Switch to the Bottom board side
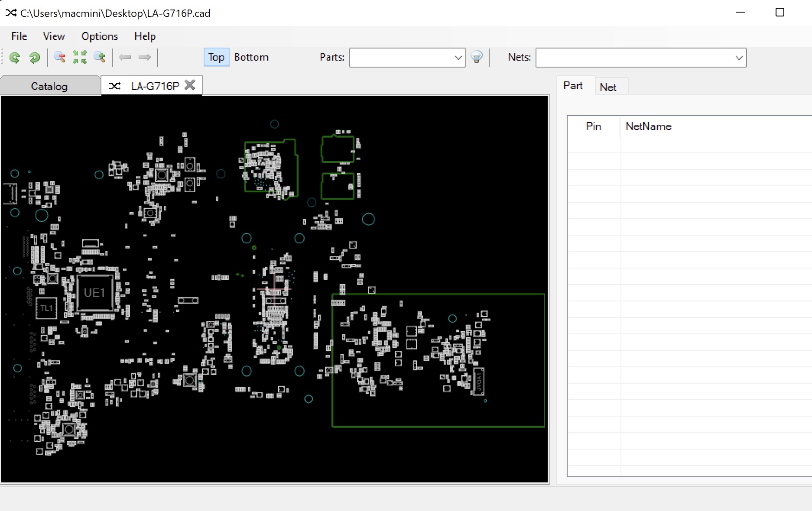Image resolution: width=812 pixels, height=511 pixels. 251,57
